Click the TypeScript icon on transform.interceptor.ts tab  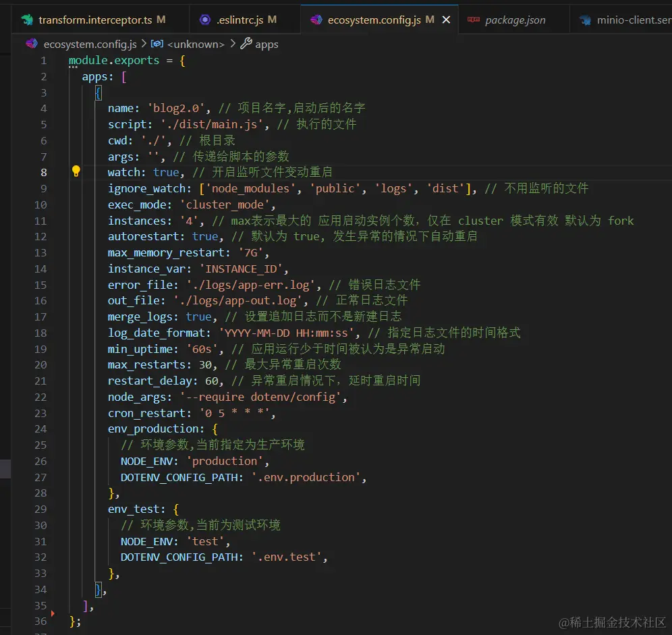[x=26, y=20]
